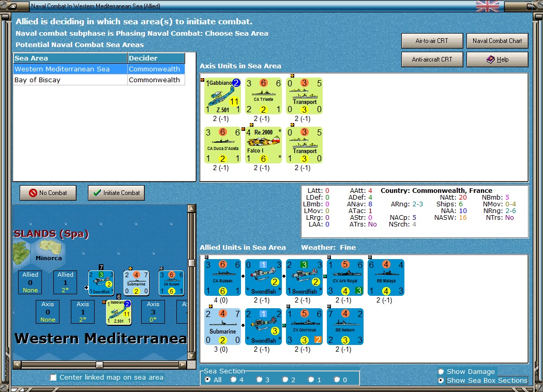
Task: Click the British flag icon in title bar
Action: (488, 6)
